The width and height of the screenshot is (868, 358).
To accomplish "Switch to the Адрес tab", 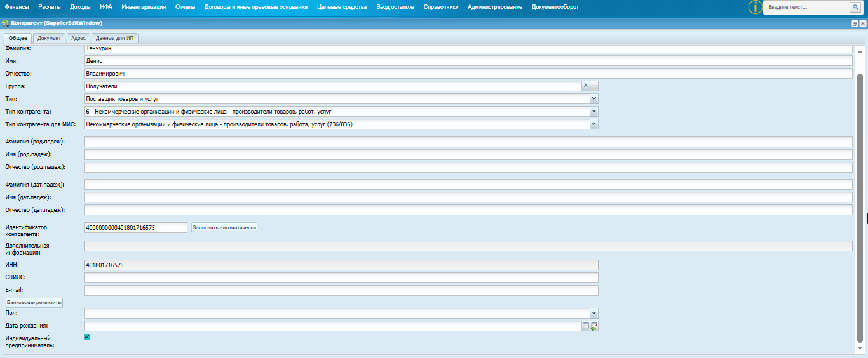I will click(78, 38).
